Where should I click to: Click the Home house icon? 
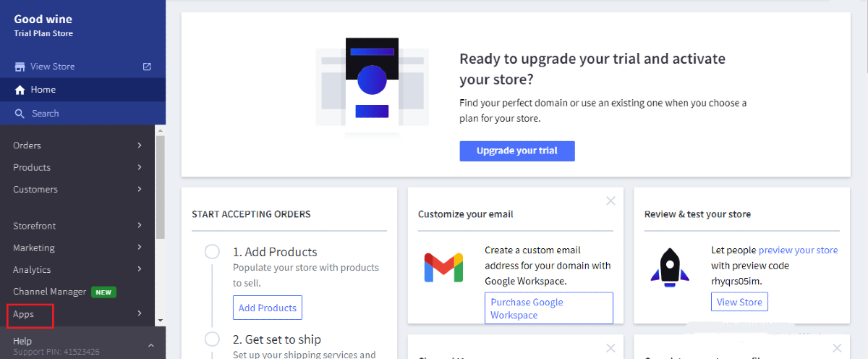20,90
